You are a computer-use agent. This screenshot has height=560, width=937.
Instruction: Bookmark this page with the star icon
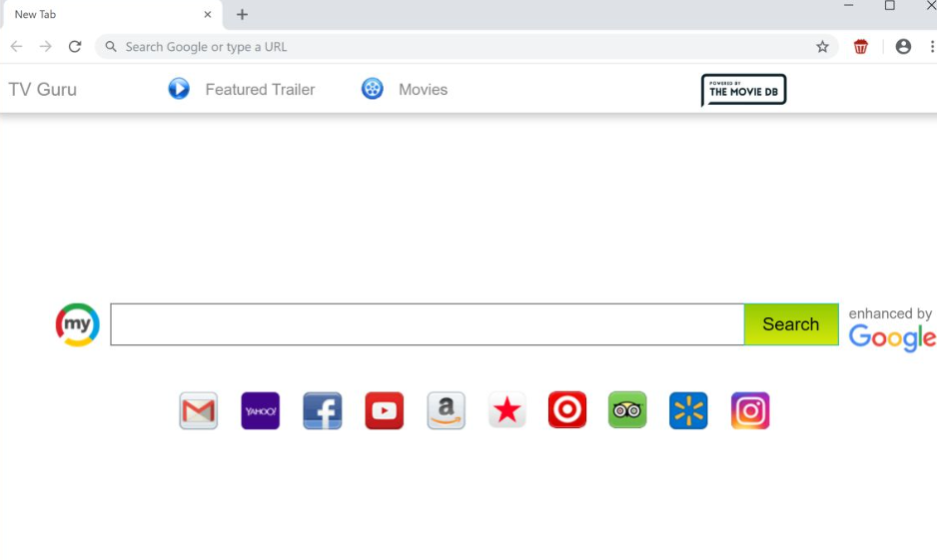(822, 47)
